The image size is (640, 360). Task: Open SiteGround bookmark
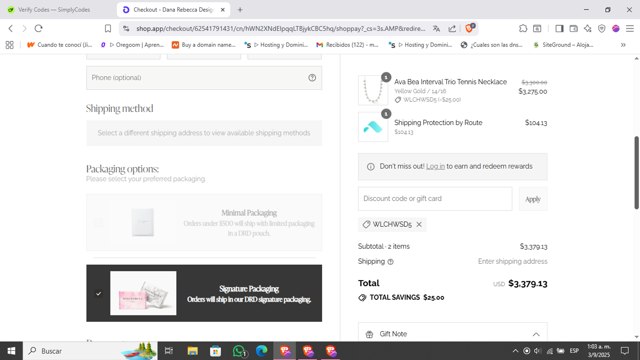tap(563, 45)
